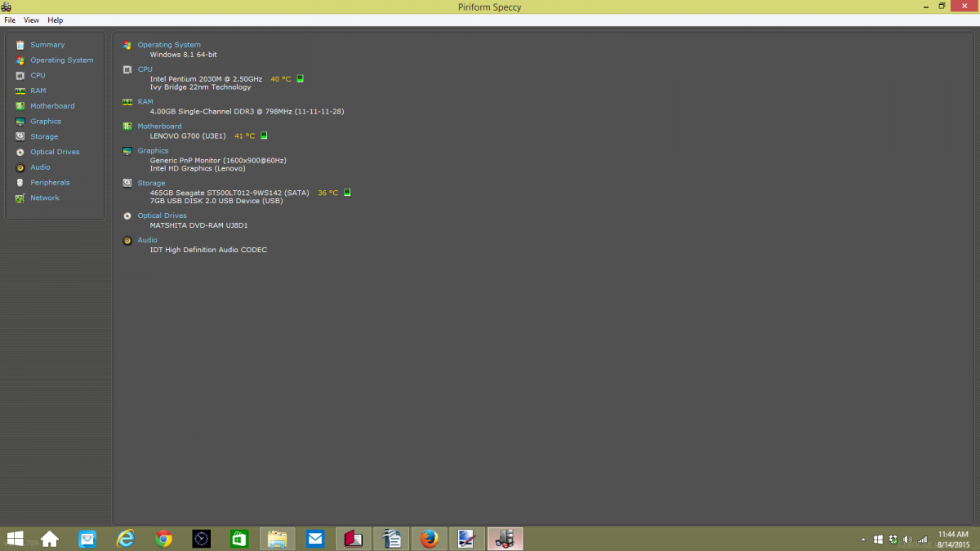Open the View menu
Screen dimensions: 980x551
pos(31,20)
